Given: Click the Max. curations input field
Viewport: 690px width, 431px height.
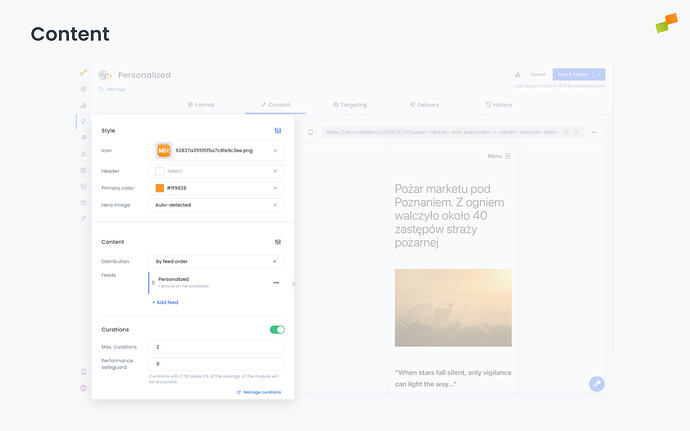Looking at the screenshot, I should [x=215, y=346].
